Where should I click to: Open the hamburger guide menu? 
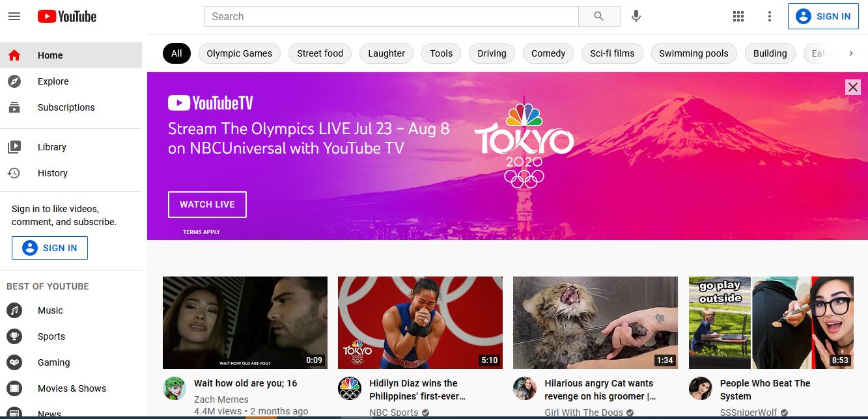click(14, 16)
